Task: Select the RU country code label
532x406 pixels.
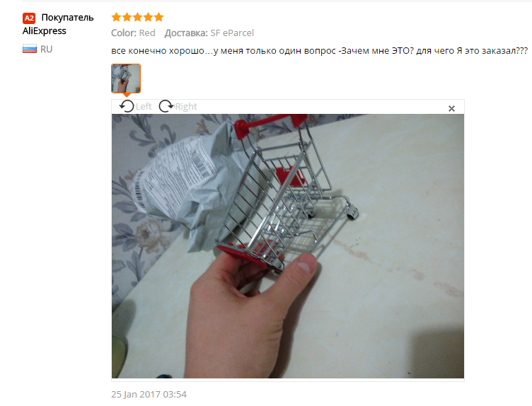Action: click(46, 50)
